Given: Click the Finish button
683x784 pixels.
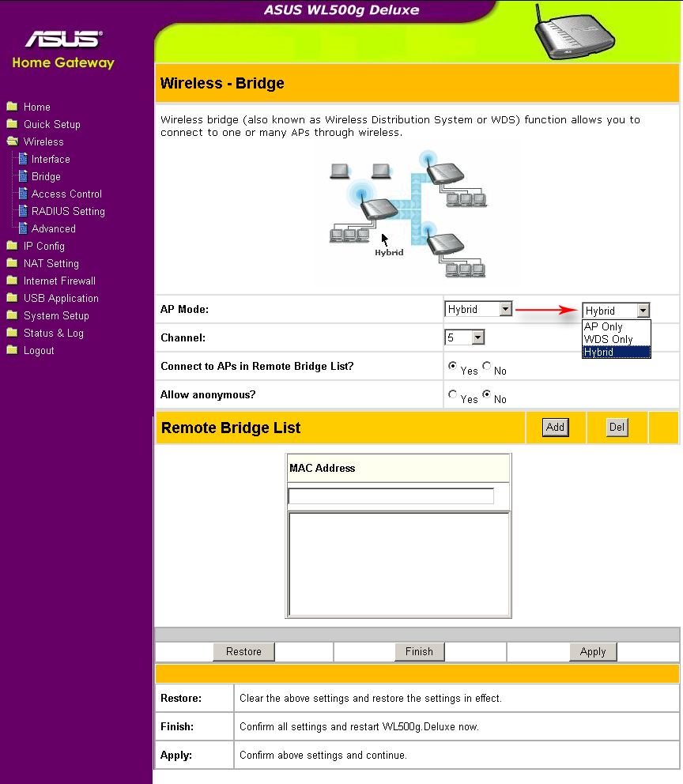Looking at the screenshot, I should click(419, 651).
